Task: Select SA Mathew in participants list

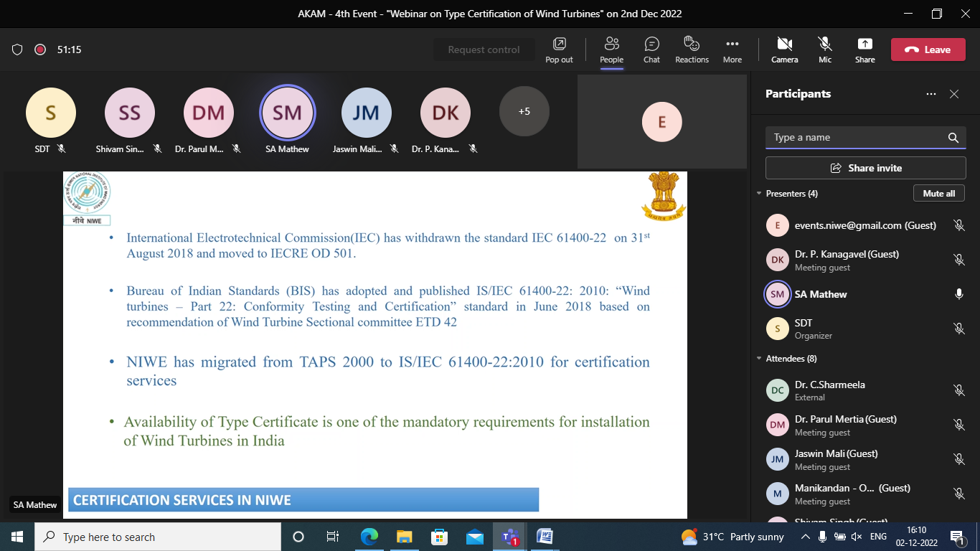Action: pyautogui.click(x=821, y=294)
